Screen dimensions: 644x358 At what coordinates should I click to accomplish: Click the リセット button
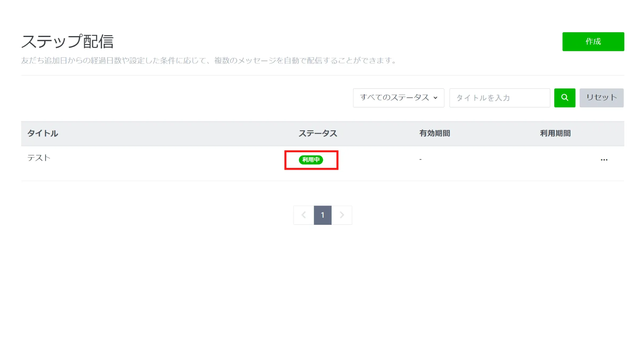tap(601, 98)
